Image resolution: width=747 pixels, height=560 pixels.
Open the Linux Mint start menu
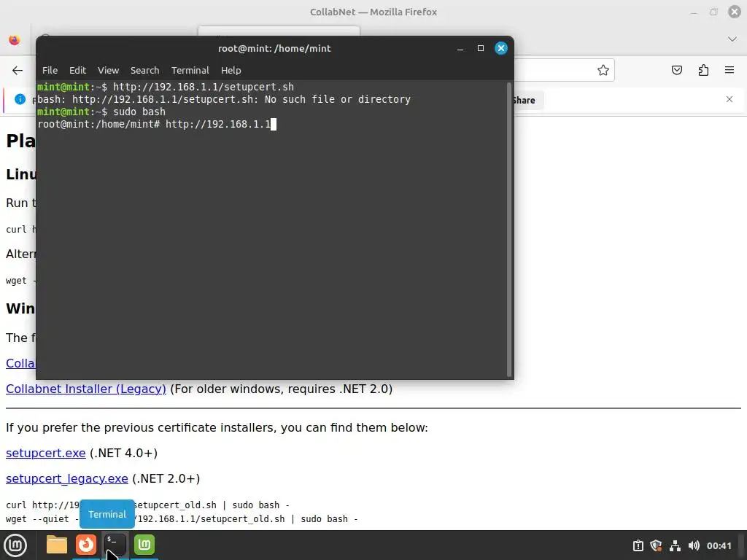(x=15, y=545)
